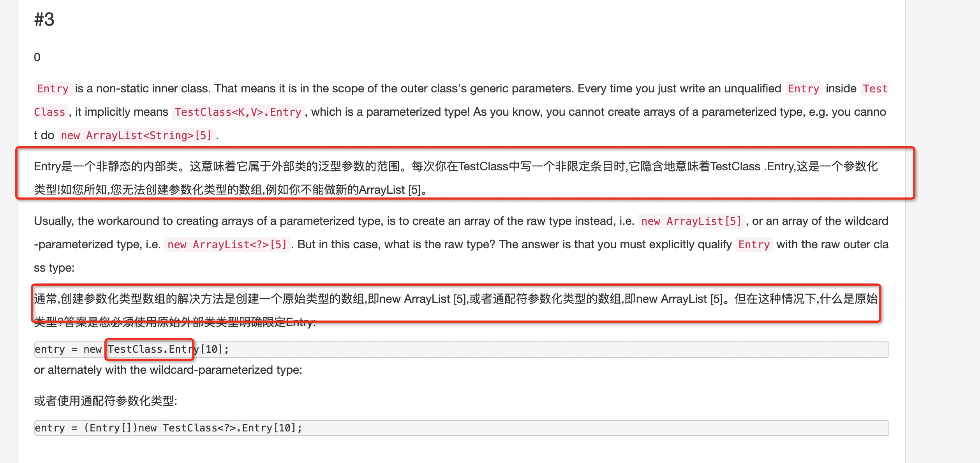Select the first red Entry code span
This screenshot has height=463, width=980.
point(53,89)
